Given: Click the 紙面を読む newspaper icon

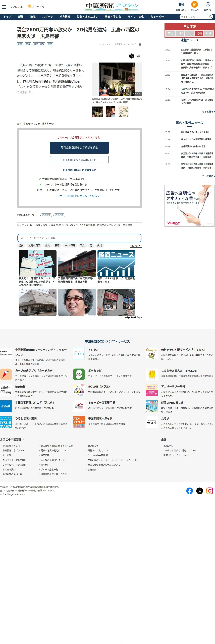Looking at the screenshot, I should coord(181,5).
